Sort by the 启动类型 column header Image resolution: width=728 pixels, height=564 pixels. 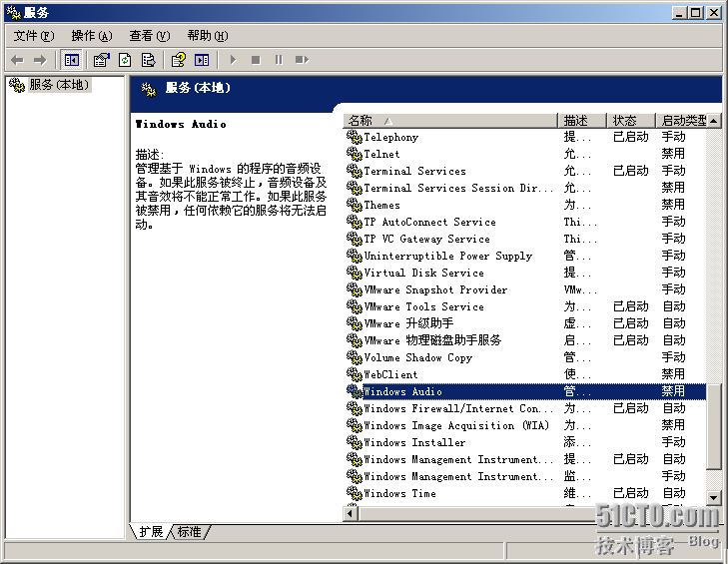tap(682, 121)
